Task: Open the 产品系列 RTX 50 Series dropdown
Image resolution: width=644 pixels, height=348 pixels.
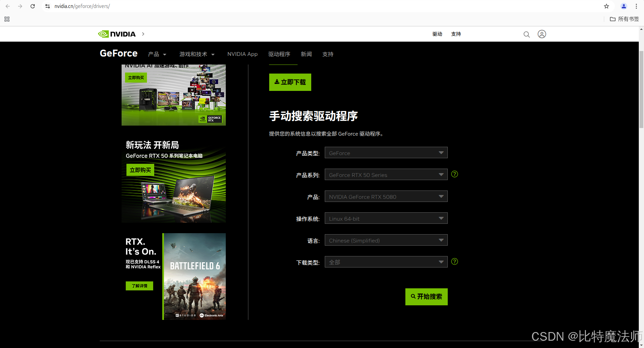Action: [386, 175]
